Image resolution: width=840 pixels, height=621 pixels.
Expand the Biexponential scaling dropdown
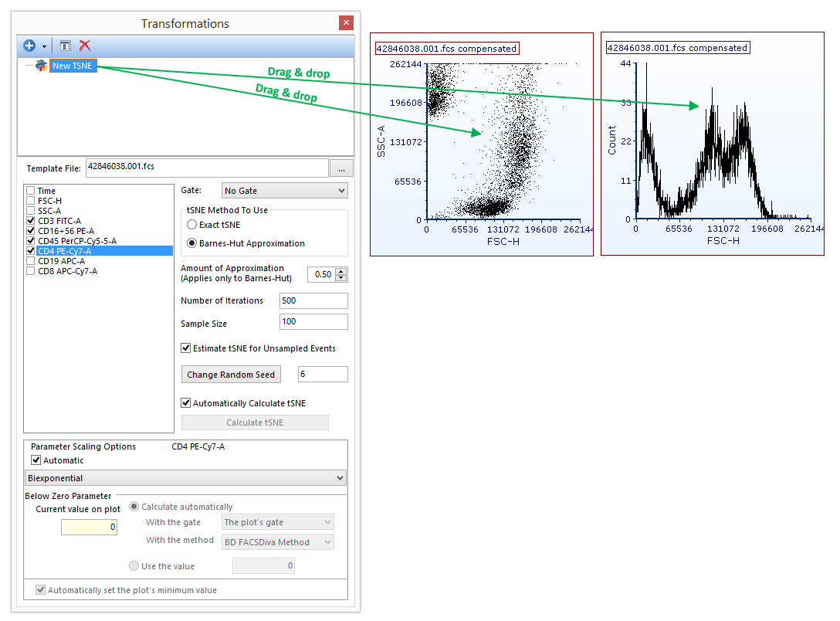pyautogui.click(x=185, y=478)
